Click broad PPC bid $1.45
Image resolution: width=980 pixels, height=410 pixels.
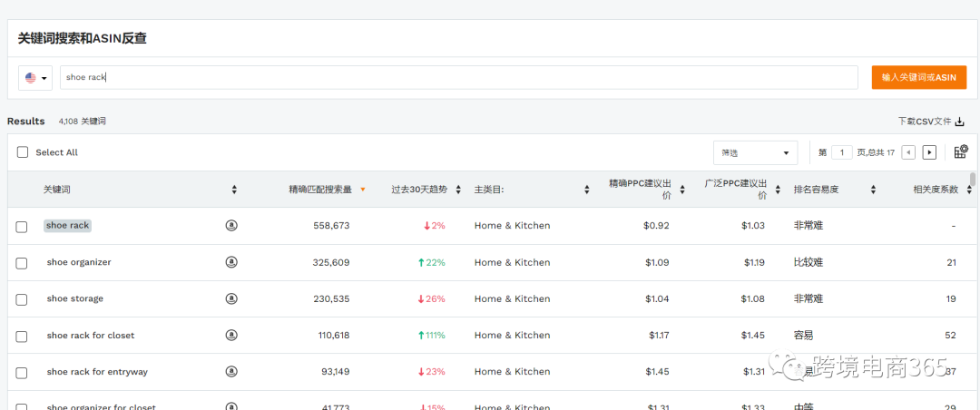(x=753, y=336)
